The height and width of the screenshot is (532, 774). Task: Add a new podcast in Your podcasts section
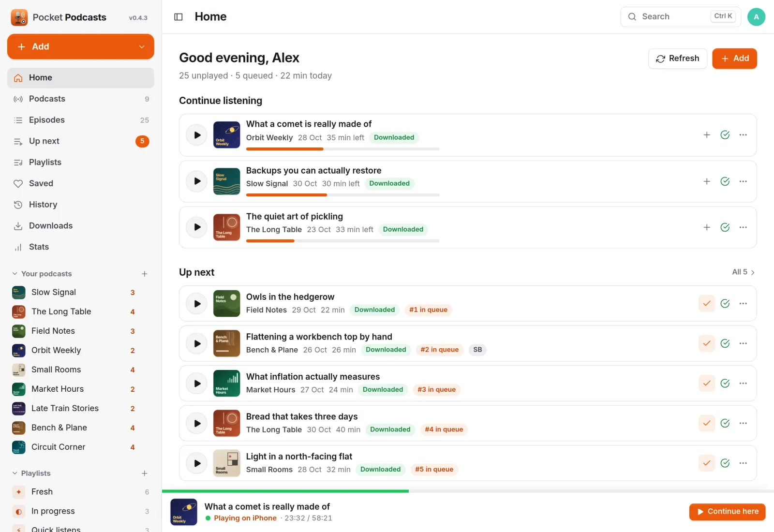[x=144, y=274]
